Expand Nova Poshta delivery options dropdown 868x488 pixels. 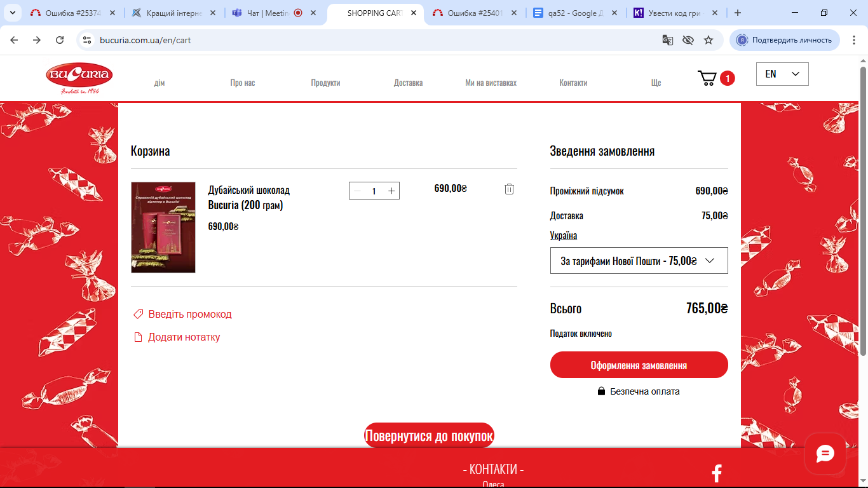(639, 261)
